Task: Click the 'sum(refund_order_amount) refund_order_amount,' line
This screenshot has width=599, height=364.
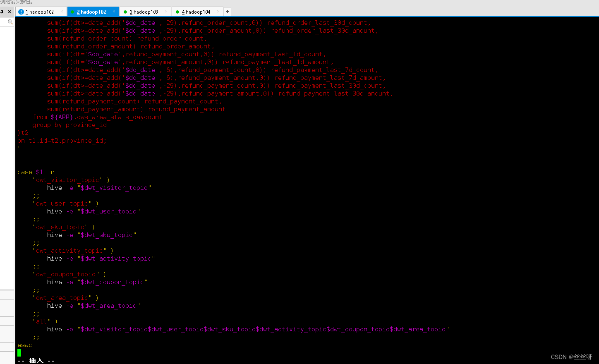Action: [131, 46]
